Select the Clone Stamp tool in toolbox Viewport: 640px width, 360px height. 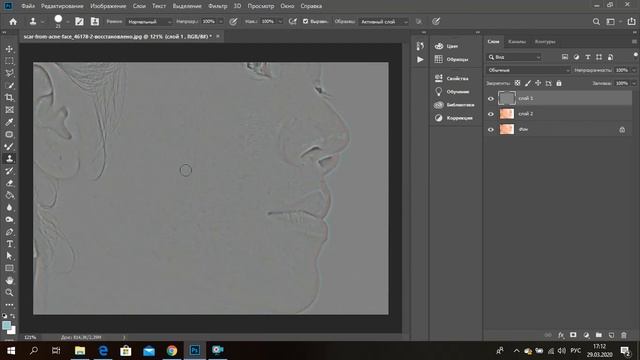click(9, 159)
